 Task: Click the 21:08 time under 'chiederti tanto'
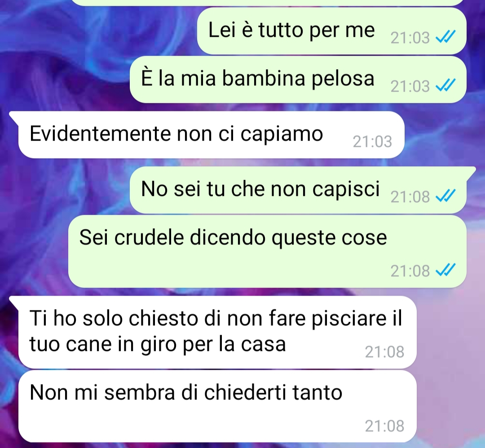[x=384, y=426]
